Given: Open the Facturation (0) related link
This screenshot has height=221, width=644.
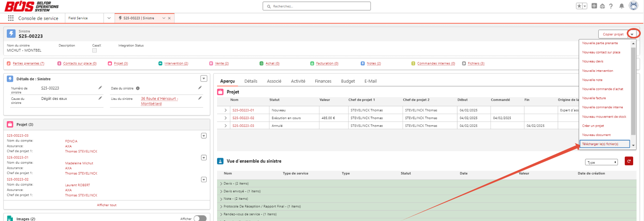Looking at the screenshot, I should coord(327,63).
